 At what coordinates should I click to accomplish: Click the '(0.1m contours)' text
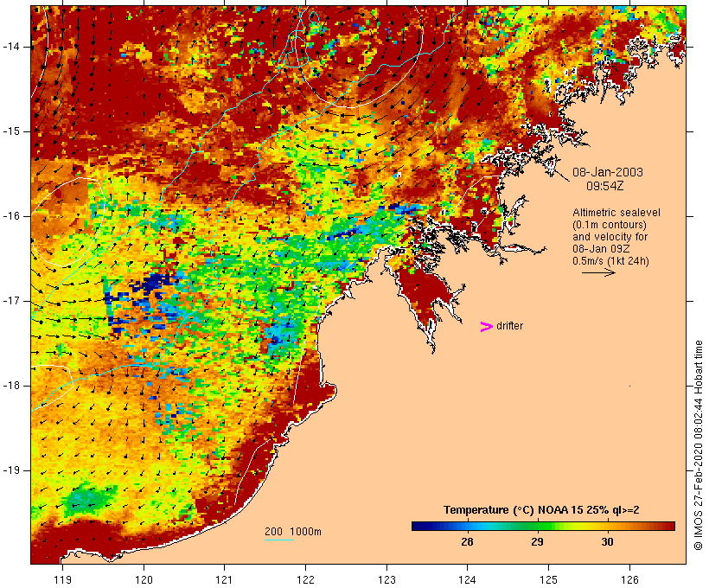610,225
